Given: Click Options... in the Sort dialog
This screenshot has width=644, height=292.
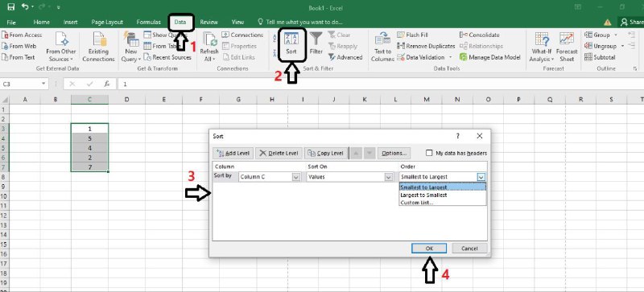Looking at the screenshot, I should pos(394,153).
